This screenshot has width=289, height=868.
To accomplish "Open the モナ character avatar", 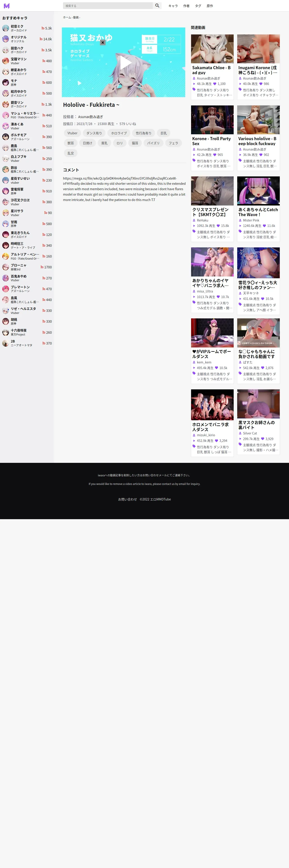I will pos(6,82).
